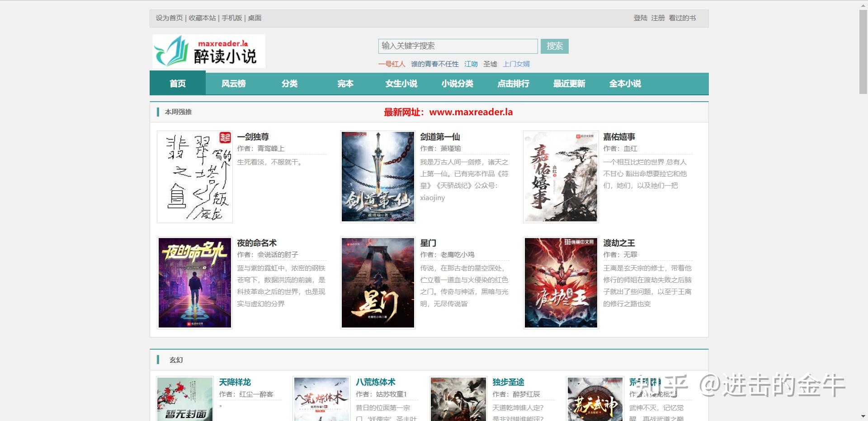Open the 一剑独尊 book cover thumbnail
Viewport: 868px width, 421px height.
(195, 177)
